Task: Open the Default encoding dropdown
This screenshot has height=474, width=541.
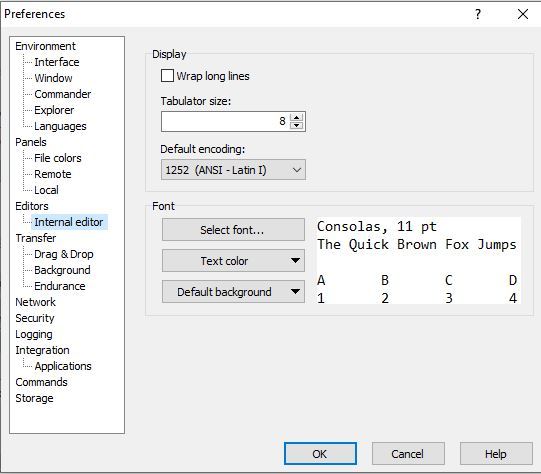Action: [x=233, y=170]
